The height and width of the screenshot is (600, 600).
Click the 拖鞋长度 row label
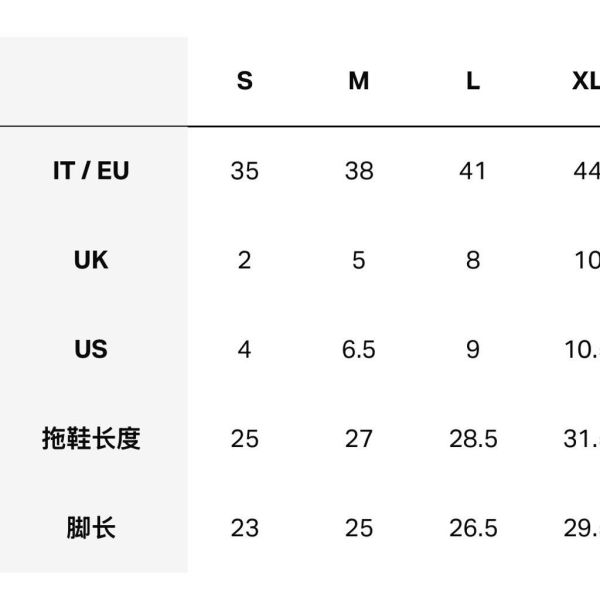(91, 439)
